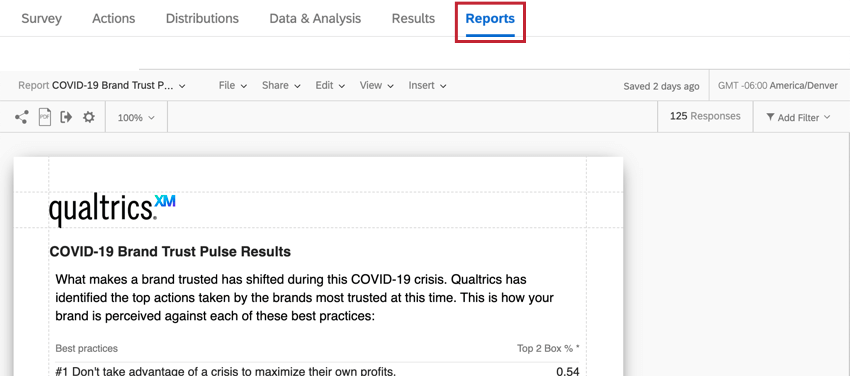Open the Add Filter dropdown
The width and height of the screenshot is (850, 376).
pos(798,117)
